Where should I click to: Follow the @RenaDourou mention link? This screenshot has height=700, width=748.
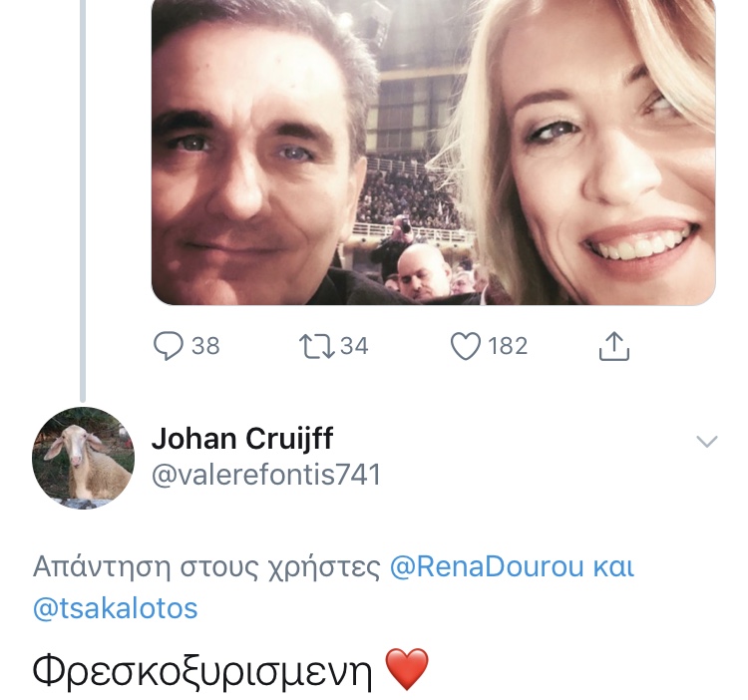487,566
